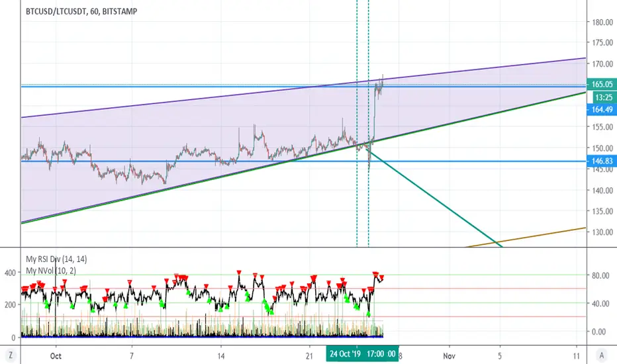Click the 180.00 price axis value
The width and height of the screenshot is (617, 364).
pyautogui.click(x=602, y=23)
